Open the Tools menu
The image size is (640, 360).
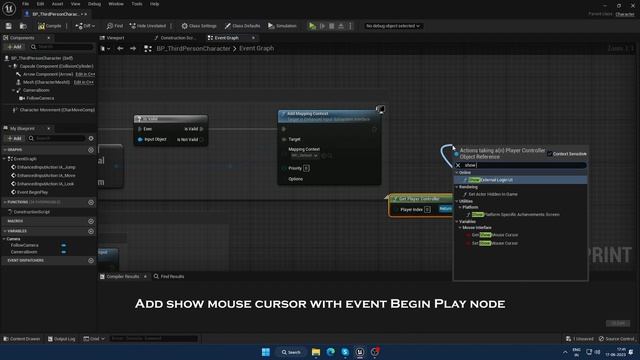(137, 4)
